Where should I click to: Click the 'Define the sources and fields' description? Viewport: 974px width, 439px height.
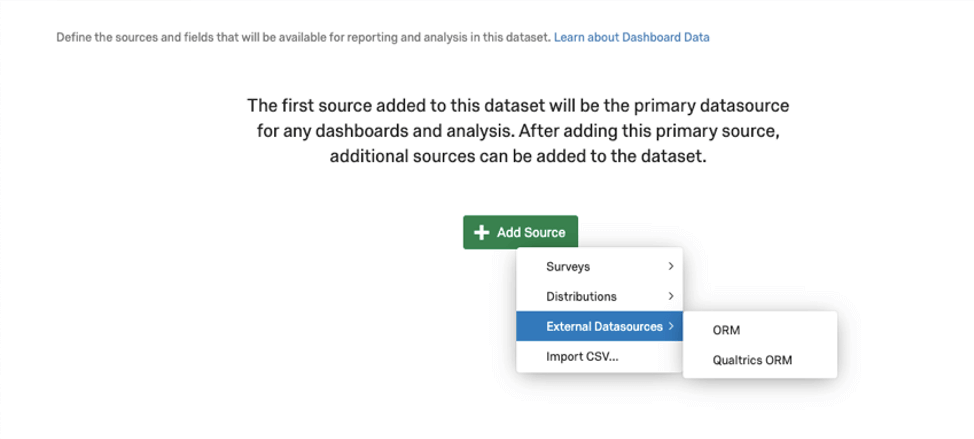[x=304, y=37]
